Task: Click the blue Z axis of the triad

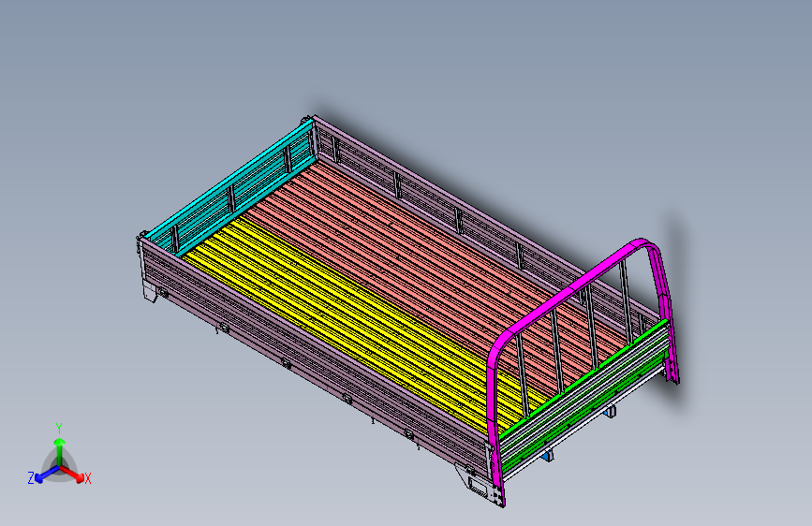Action: point(47,475)
